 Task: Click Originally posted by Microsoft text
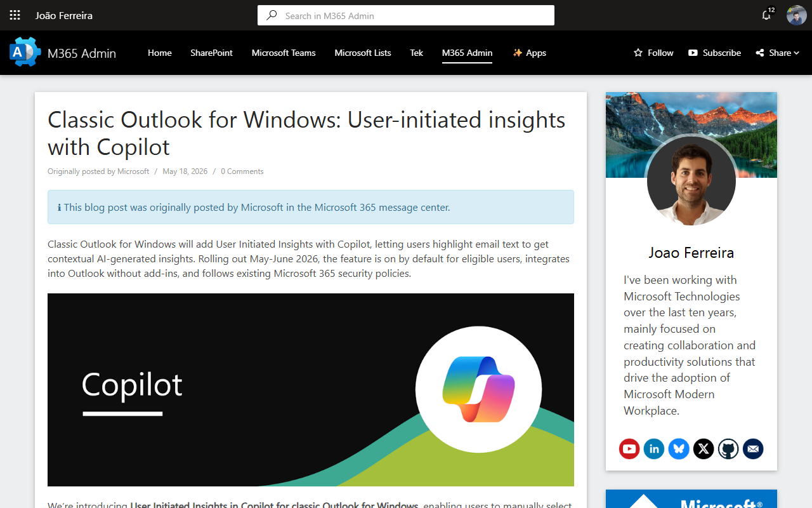98,171
